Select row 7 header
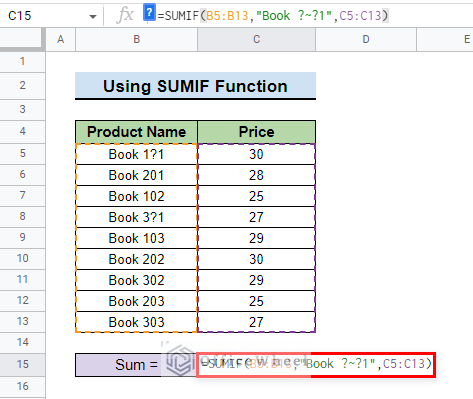Viewport: 473px width, 399px height. [x=22, y=196]
